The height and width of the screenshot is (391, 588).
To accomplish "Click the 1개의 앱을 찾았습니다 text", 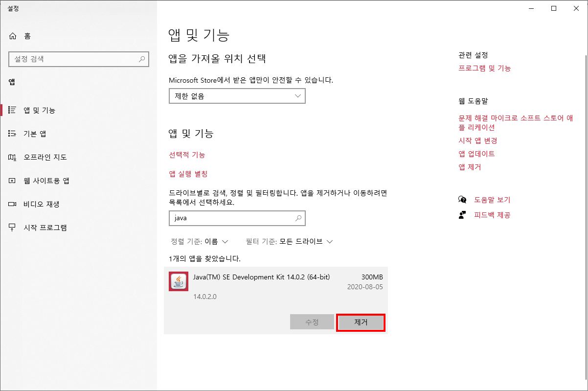I will tap(204, 258).
